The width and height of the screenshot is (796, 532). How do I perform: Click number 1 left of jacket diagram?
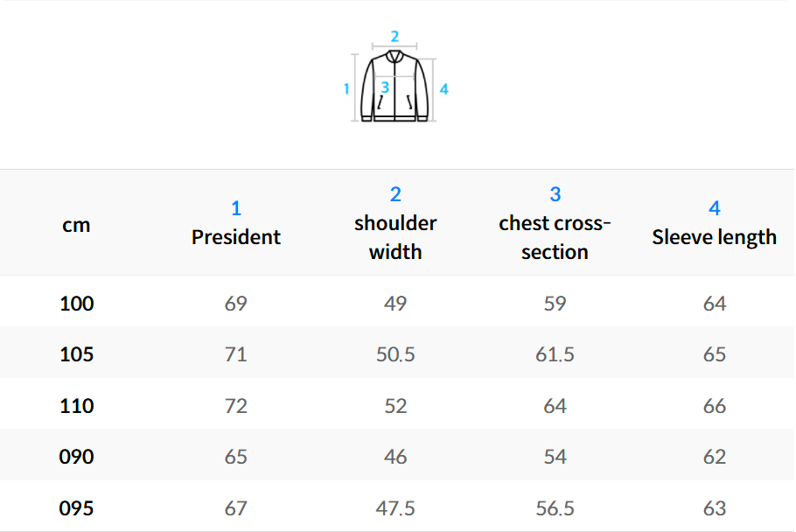(x=346, y=88)
